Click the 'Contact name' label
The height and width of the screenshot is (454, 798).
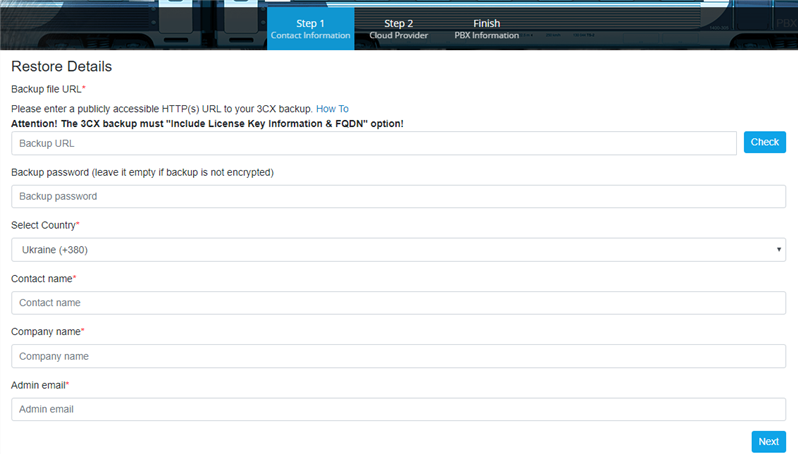(43, 279)
